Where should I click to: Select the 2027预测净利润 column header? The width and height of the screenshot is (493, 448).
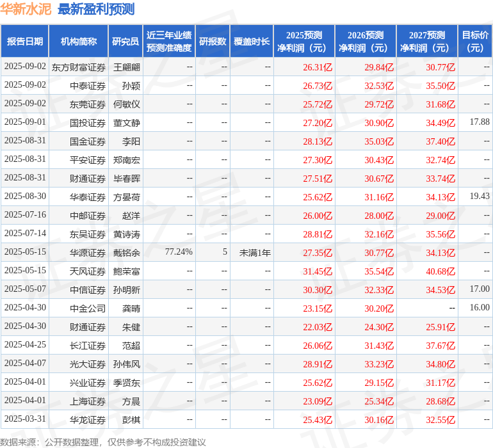click(427, 42)
